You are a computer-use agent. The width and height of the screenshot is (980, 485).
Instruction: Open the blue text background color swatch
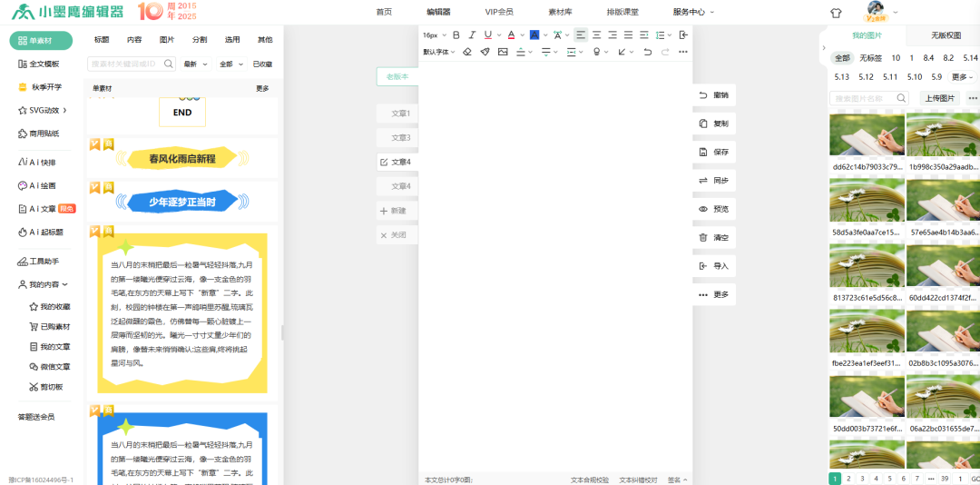[534, 35]
